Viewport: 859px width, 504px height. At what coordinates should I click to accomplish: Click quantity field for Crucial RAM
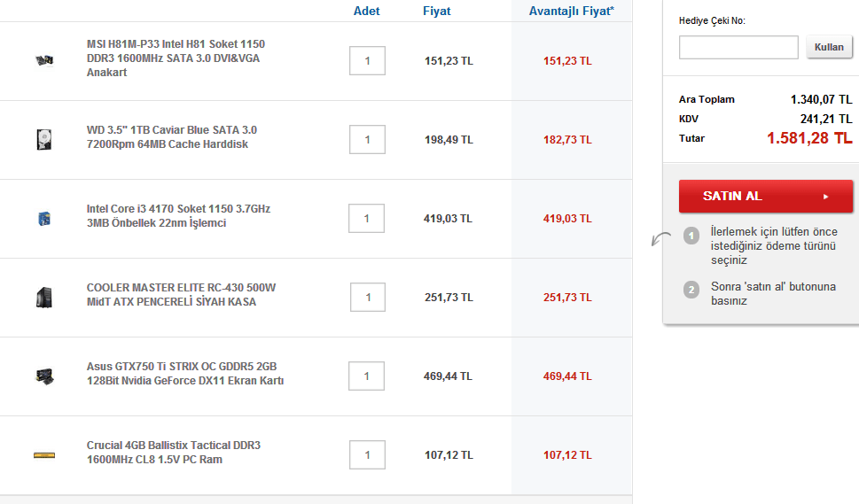point(367,454)
